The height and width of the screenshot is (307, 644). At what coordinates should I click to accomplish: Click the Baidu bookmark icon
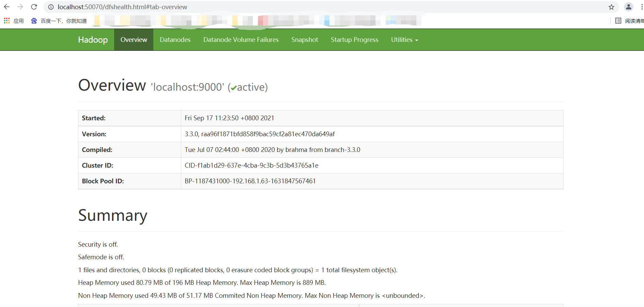[34, 20]
